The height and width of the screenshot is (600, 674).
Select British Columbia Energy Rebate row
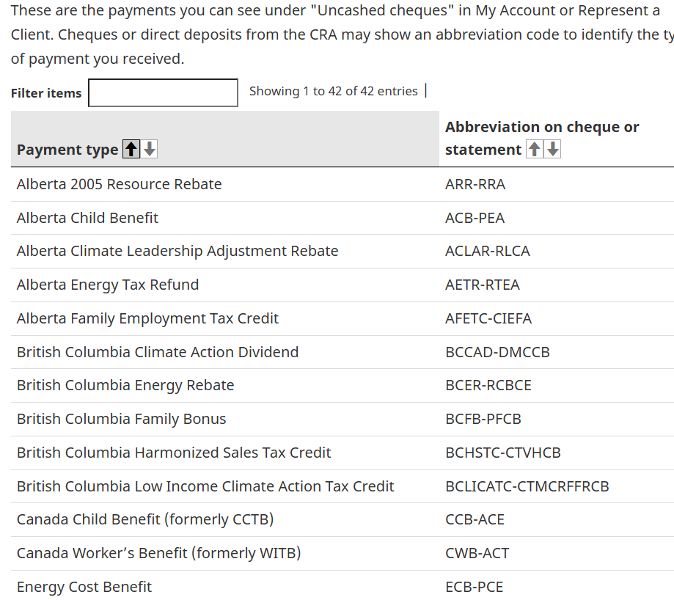point(125,385)
